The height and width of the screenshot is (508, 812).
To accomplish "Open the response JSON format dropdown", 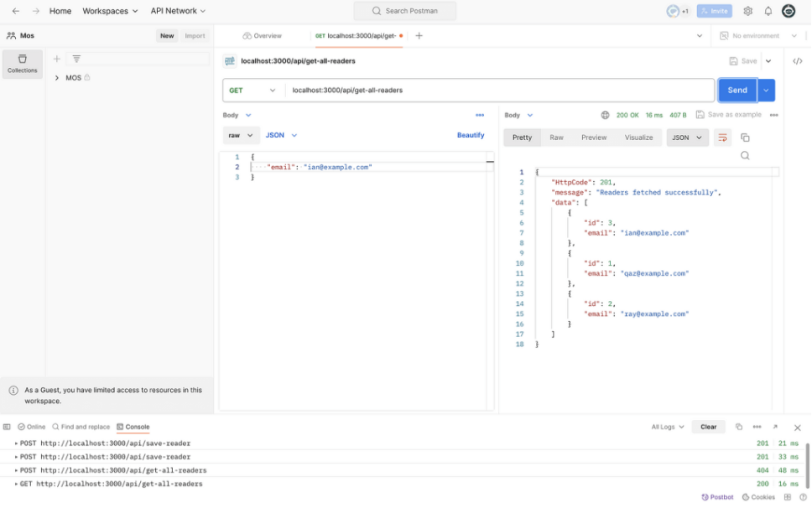I will (687, 137).
